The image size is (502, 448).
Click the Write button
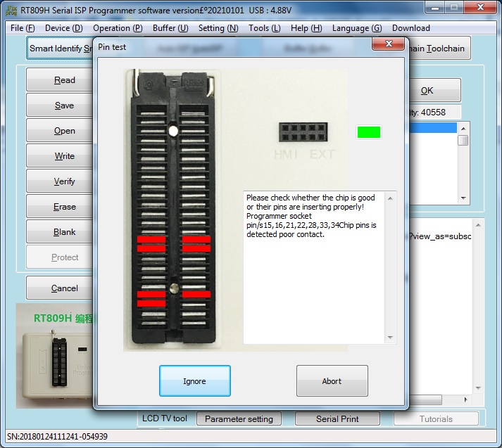coord(60,155)
